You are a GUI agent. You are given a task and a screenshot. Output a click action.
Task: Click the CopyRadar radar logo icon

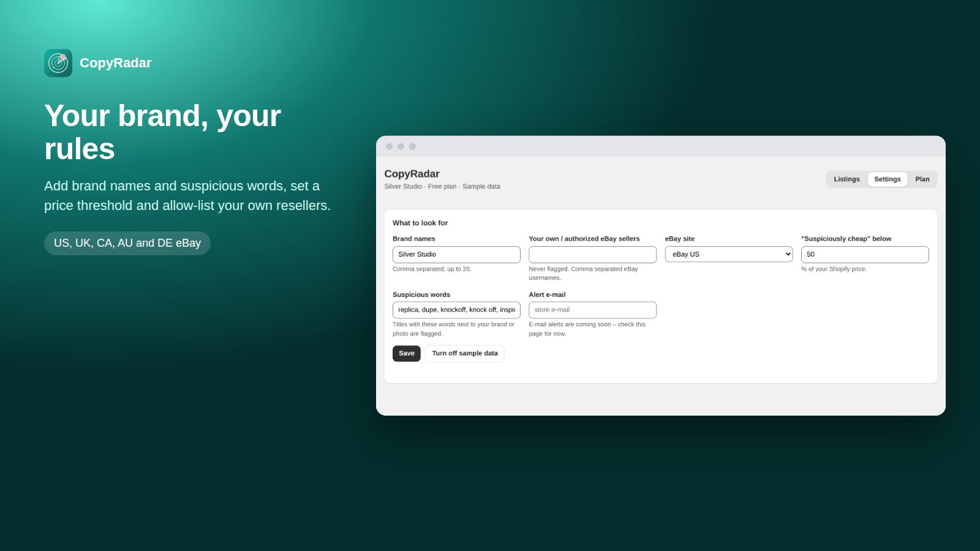pyautogui.click(x=58, y=63)
